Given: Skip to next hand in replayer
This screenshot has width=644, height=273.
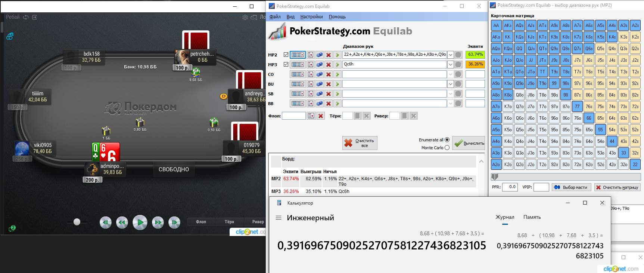Looking at the screenshot, I should click(x=174, y=223).
